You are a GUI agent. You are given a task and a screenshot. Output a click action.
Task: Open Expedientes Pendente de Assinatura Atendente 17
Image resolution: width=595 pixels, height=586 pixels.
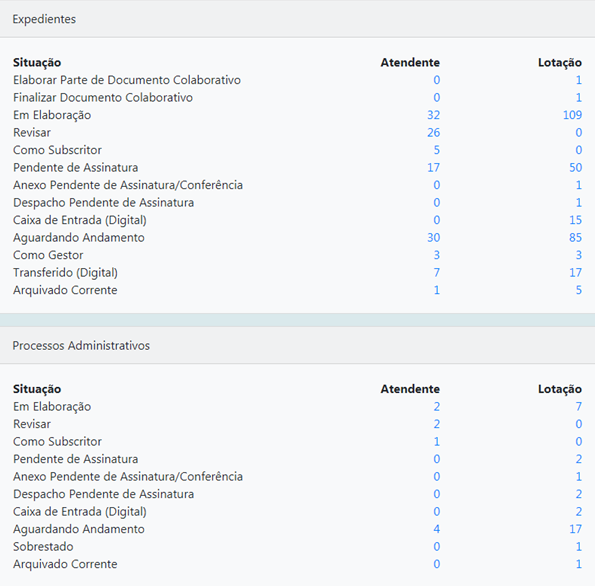(x=433, y=167)
